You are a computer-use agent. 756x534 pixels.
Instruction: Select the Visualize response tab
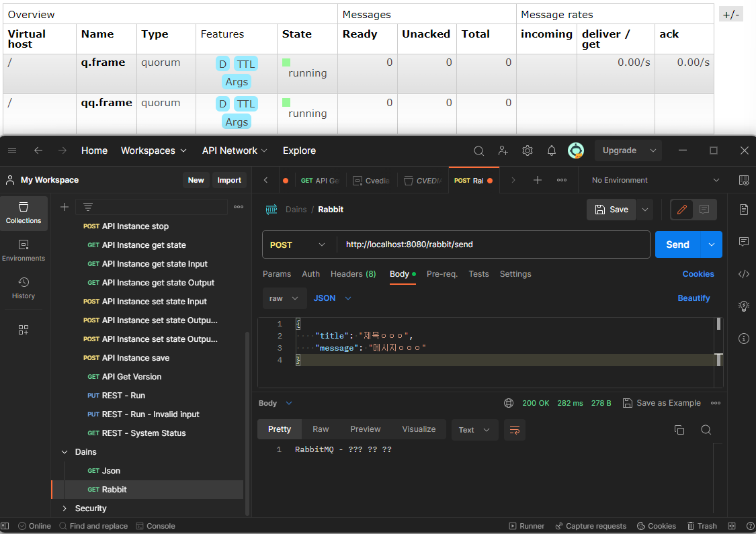419,429
